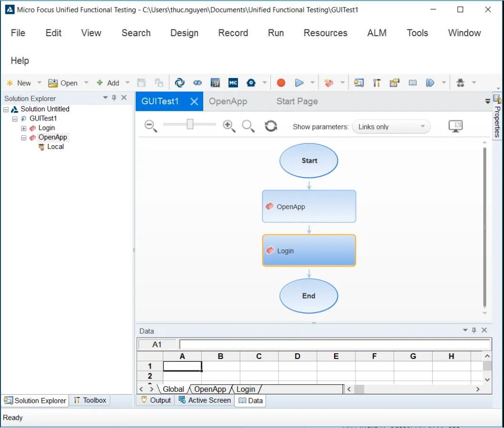Image resolution: width=504 pixels, height=428 pixels.
Task: Click the data table formula input field
Action: tap(335, 344)
